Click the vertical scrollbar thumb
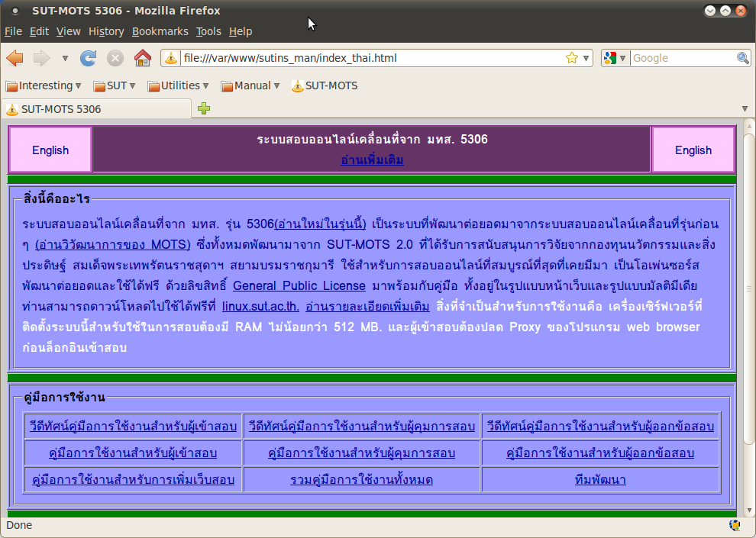The width and height of the screenshot is (756, 538). pos(749,289)
